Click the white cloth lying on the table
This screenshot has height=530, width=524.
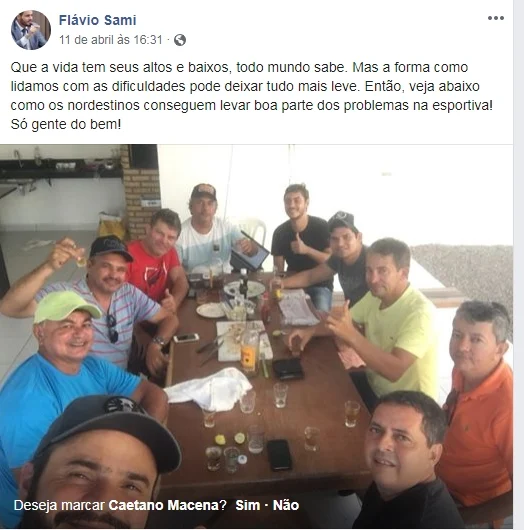coord(210,388)
